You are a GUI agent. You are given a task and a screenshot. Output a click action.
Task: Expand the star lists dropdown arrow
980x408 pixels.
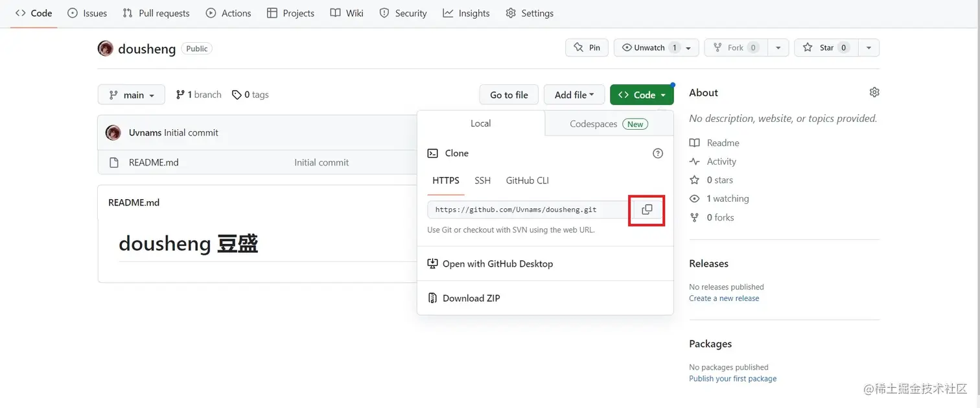[869, 48]
